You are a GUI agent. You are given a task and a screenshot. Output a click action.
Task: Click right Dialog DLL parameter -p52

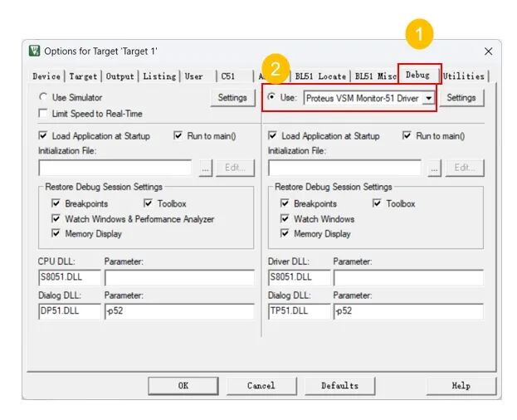pos(408,311)
